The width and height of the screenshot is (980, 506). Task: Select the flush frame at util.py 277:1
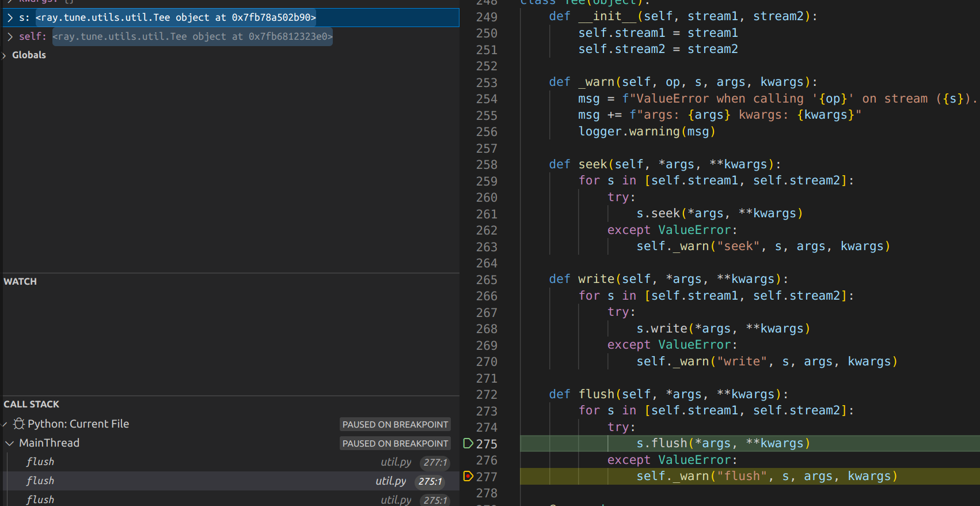pos(230,462)
